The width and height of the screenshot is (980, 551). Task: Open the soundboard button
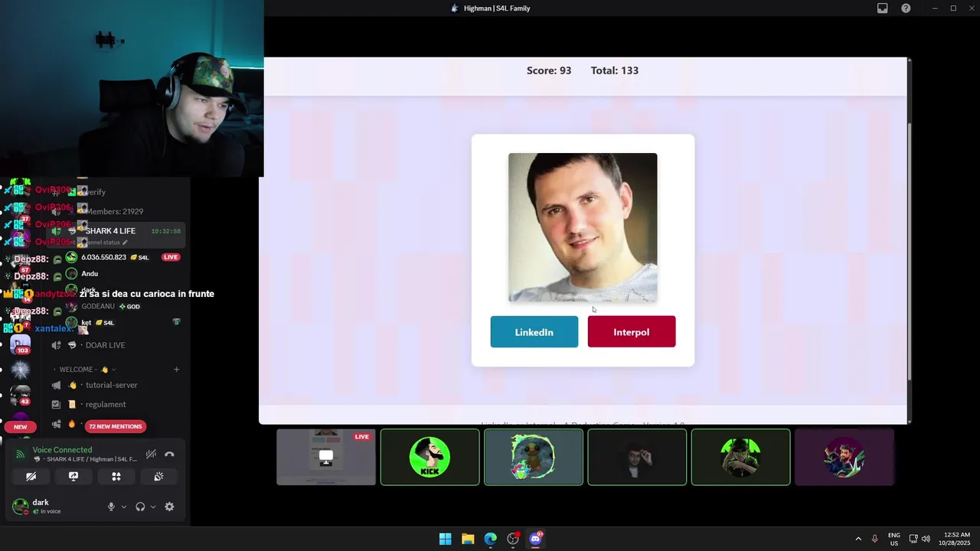click(158, 476)
